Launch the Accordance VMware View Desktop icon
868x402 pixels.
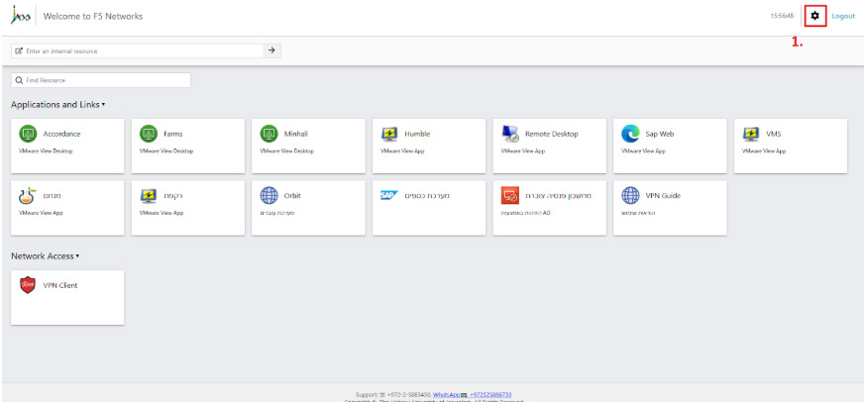28,134
